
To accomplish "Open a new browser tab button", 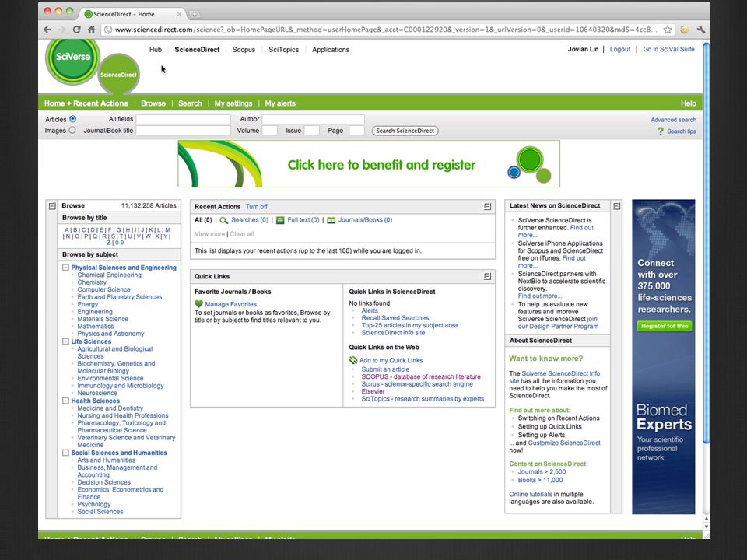I will coord(195,14).
